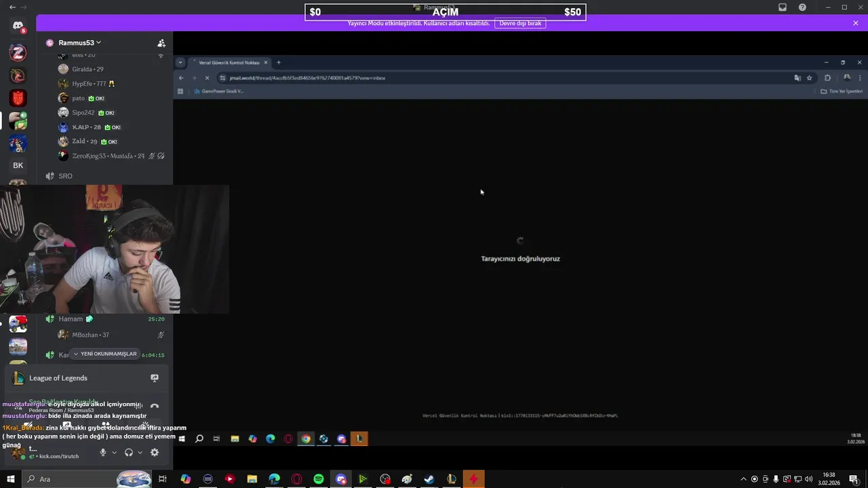Screen dimensions: 868x488
Task: Go back with Discord top-left arrow
Action: coord(12,7)
